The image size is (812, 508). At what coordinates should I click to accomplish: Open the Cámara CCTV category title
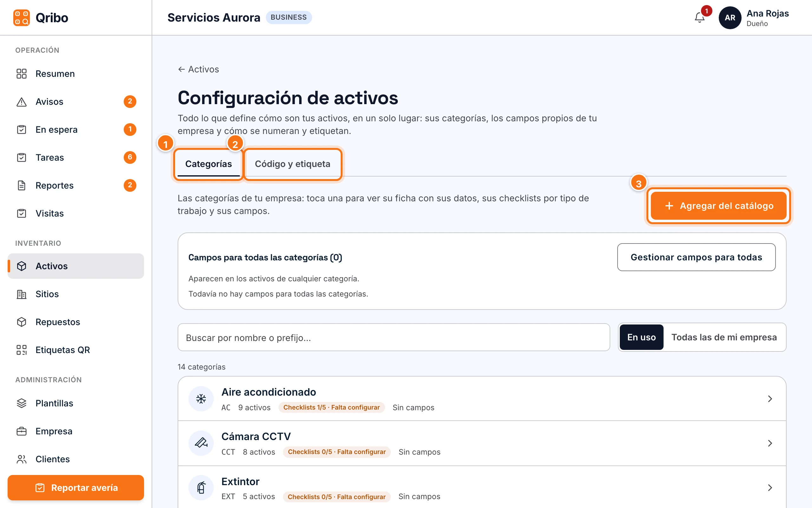[256, 437]
